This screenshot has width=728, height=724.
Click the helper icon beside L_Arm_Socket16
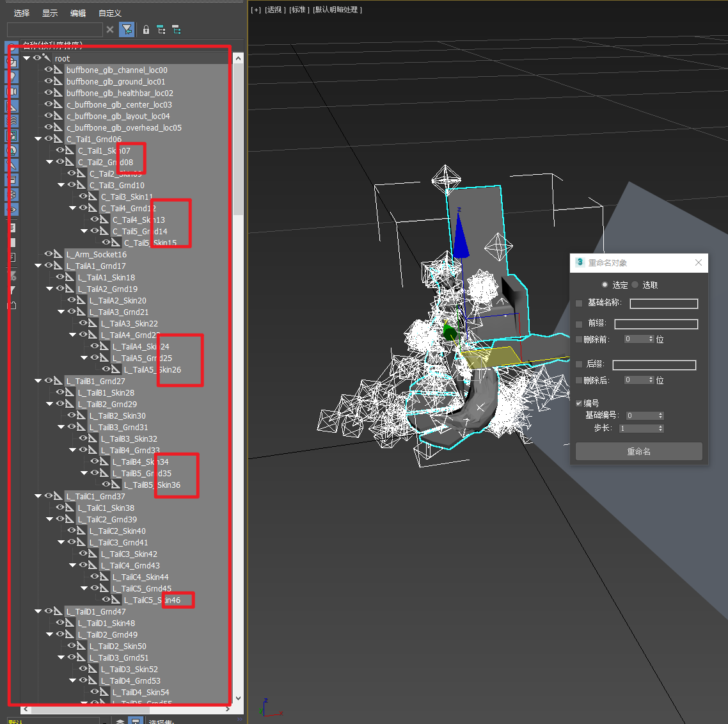[58, 253]
